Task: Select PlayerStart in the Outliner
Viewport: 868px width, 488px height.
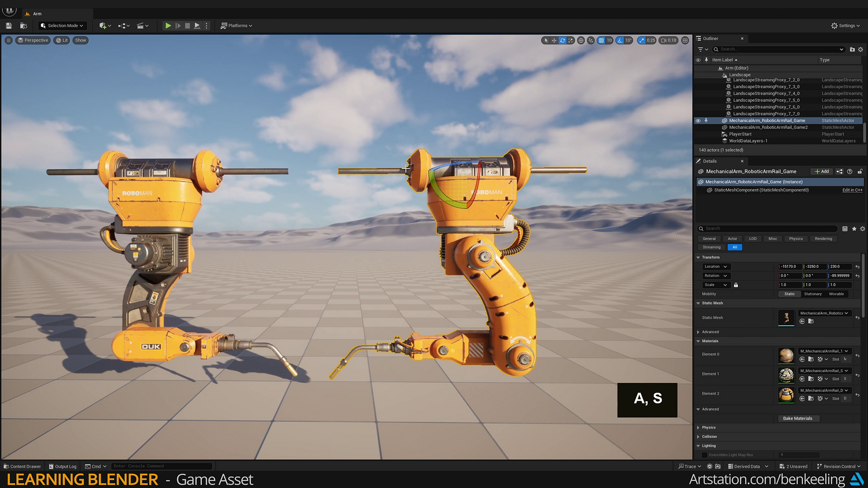Action: tap(740, 134)
